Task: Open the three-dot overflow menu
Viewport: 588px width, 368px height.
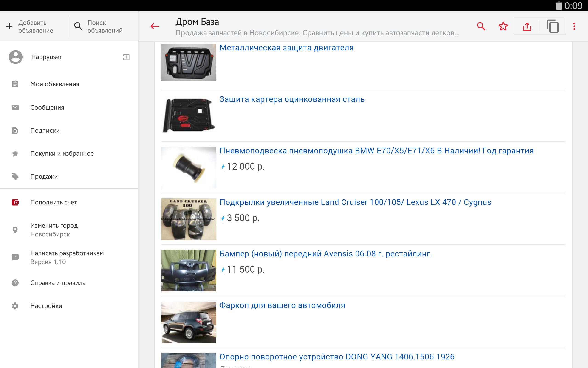Action: point(574,26)
